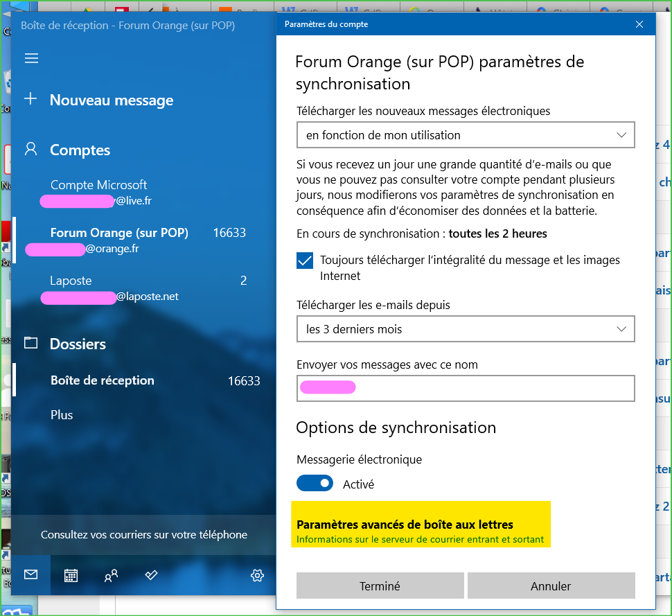Click the Forum Orange unread count 16633
The width and height of the screenshot is (672, 616).
point(229,233)
